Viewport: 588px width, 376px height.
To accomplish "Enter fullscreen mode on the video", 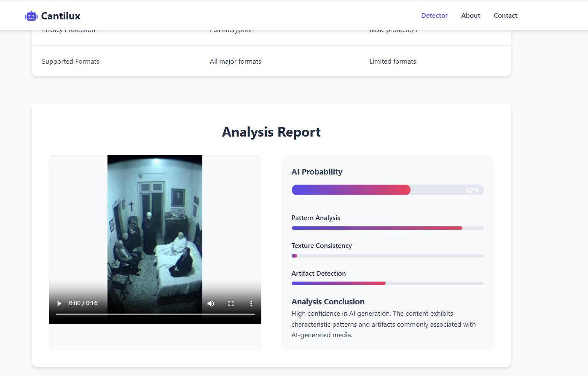I will [x=231, y=303].
